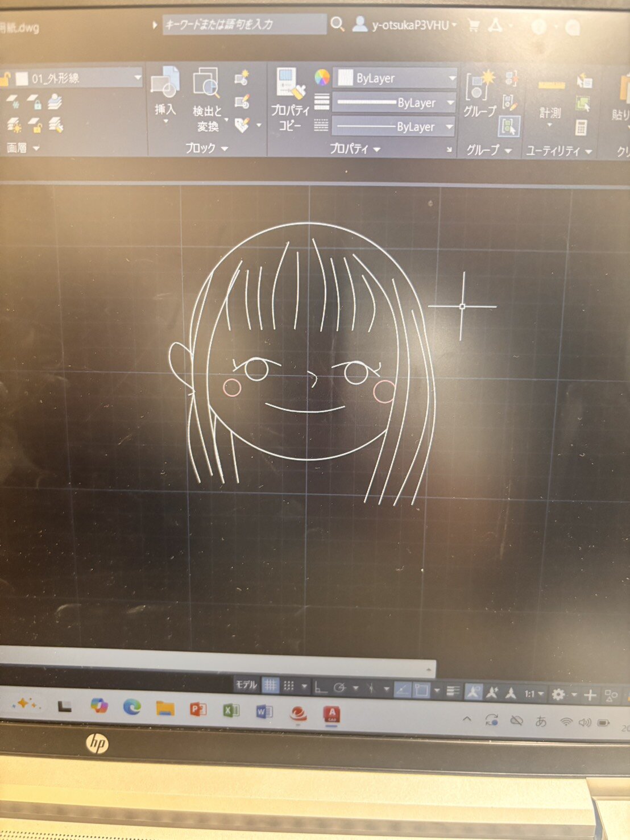Click the search magnifier icon in title bar
The image size is (630, 840).
tap(337, 24)
